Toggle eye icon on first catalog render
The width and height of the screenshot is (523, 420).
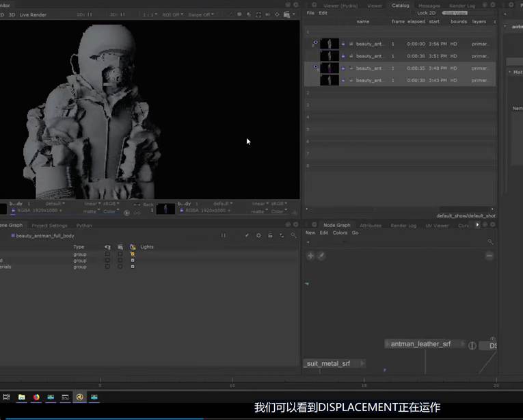tap(315, 43)
